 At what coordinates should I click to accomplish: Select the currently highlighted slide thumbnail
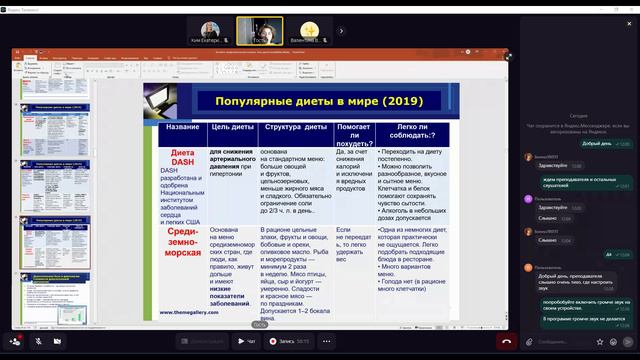coord(55,242)
